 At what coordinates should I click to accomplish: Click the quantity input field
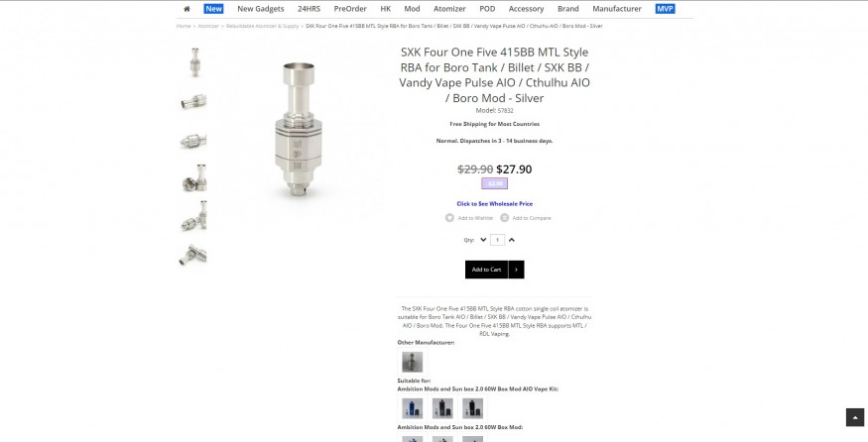497,240
